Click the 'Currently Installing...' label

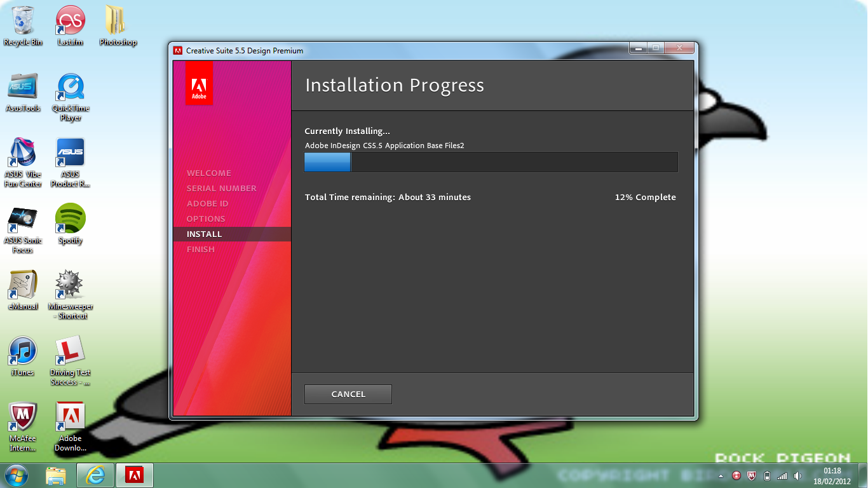348,131
